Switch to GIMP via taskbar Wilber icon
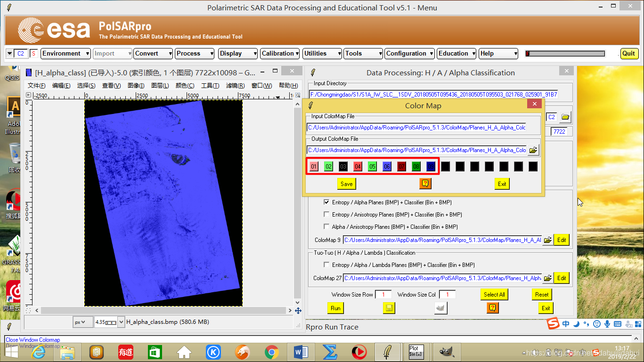This screenshot has width=644, height=362. tap(446, 352)
